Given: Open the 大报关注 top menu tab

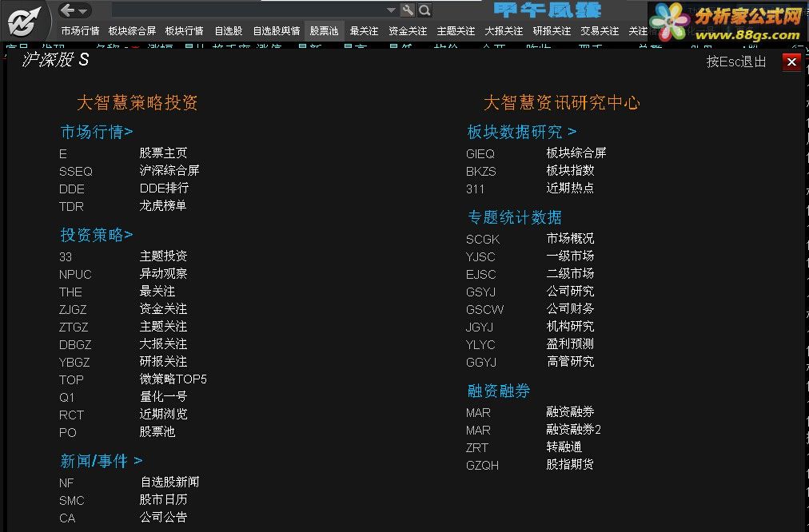Looking at the screenshot, I should coord(504,31).
